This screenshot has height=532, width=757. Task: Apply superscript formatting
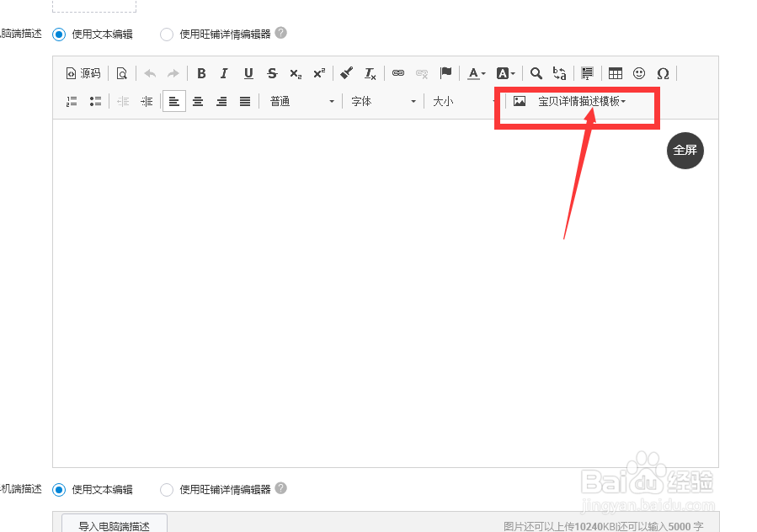(319, 73)
